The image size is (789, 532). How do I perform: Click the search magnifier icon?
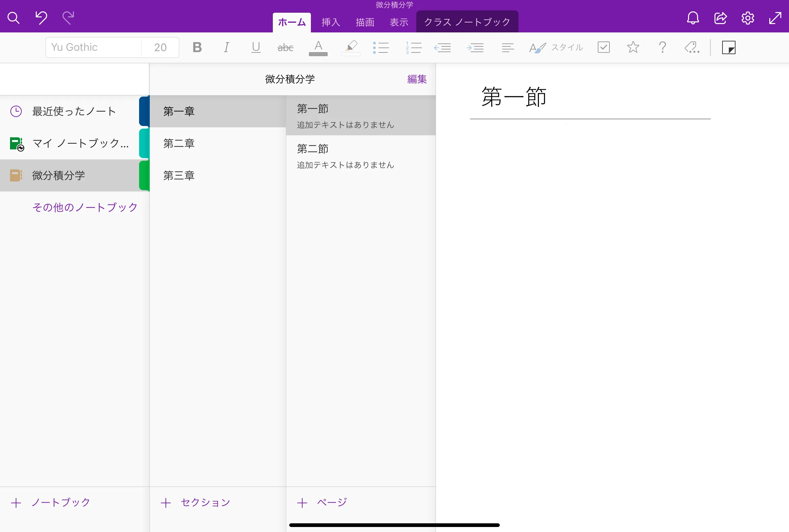pyautogui.click(x=14, y=18)
